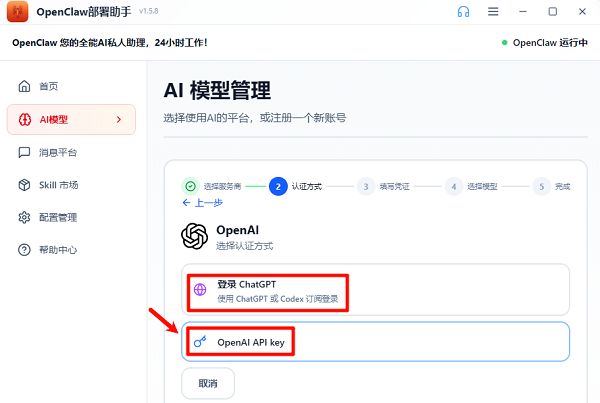Go back with 上一步 link
The width and height of the screenshot is (600, 403).
click(203, 203)
